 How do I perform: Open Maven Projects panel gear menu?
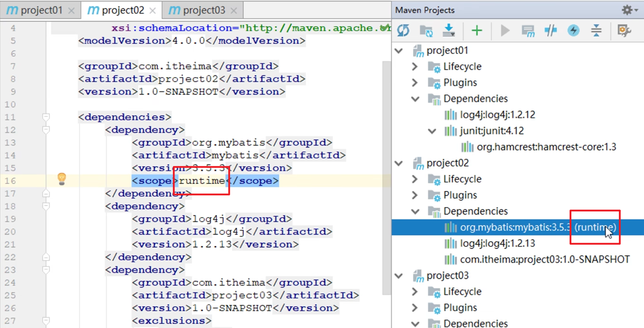tap(630, 10)
